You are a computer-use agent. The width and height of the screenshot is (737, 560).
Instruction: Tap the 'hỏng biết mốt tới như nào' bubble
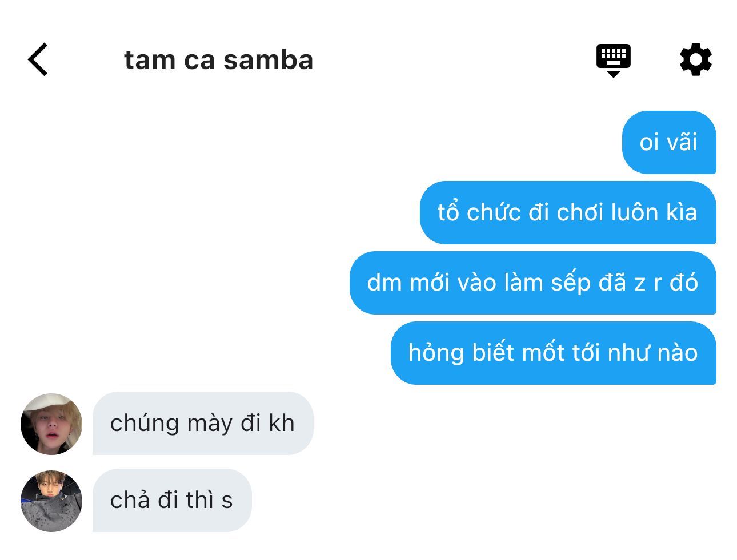(x=554, y=353)
